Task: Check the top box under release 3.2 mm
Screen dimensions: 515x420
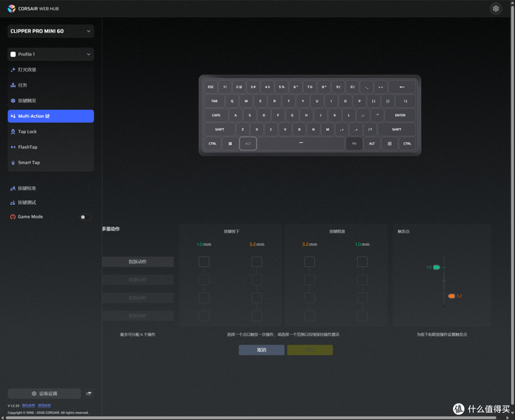Action: (x=309, y=262)
